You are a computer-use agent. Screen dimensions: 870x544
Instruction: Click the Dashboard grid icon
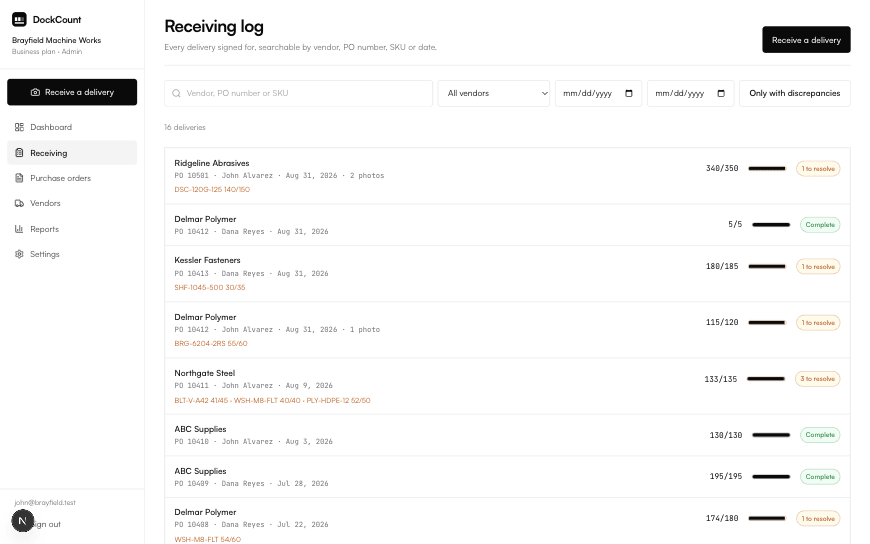tap(19, 127)
